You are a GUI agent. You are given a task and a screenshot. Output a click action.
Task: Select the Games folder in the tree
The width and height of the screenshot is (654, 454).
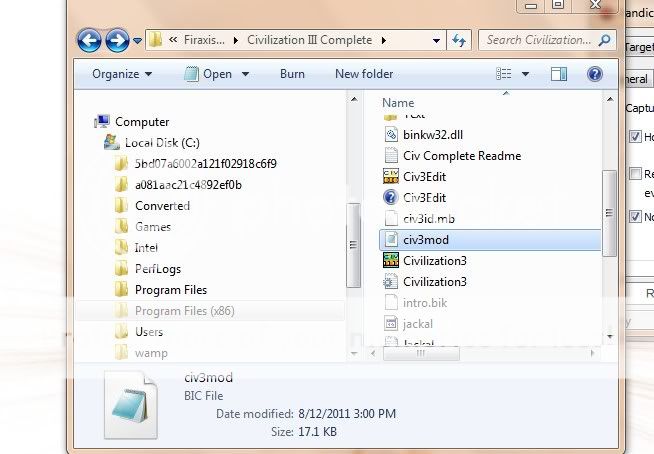(153, 227)
